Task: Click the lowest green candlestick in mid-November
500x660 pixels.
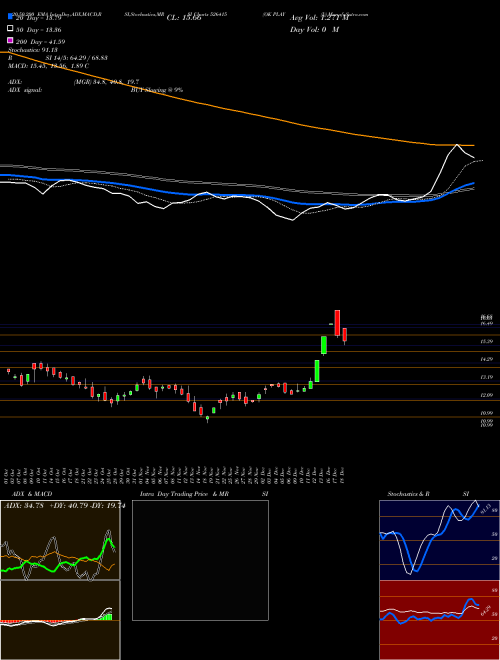Action: (x=207, y=418)
